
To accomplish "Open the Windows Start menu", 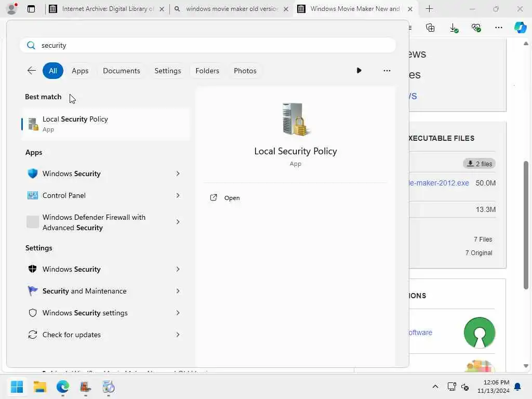I will pyautogui.click(x=17, y=387).
